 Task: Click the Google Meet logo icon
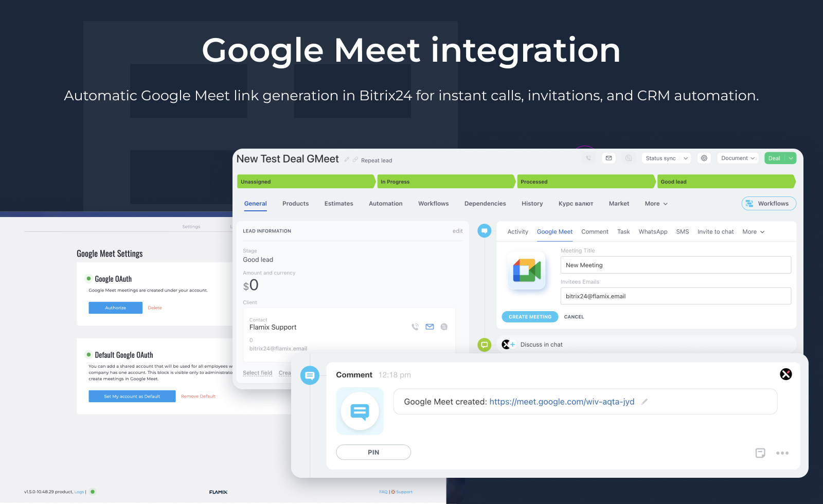tap(527, 271)
